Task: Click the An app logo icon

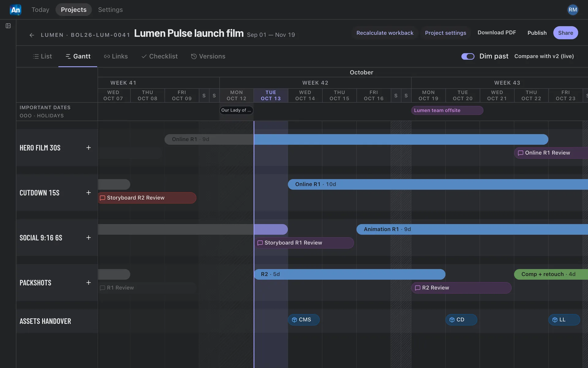Action: pyautogui.click(x=15, y=10)
